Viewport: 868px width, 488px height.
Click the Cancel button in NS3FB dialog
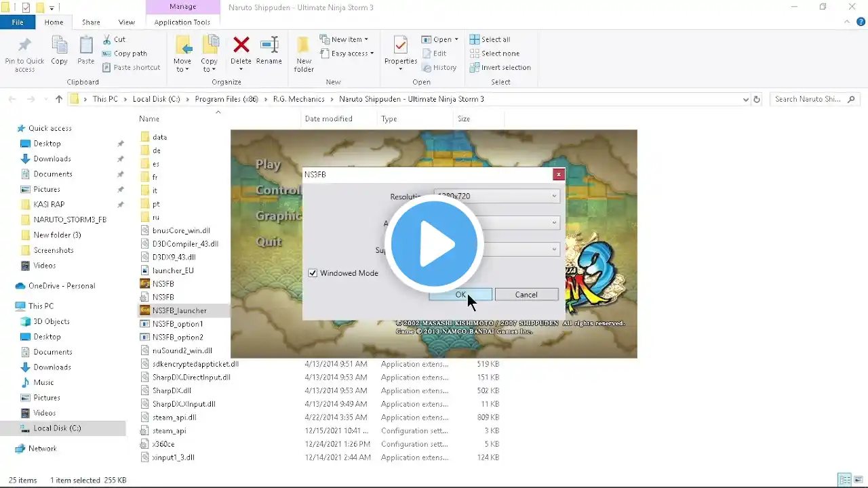pyautogui.click(x=526, y=294)
